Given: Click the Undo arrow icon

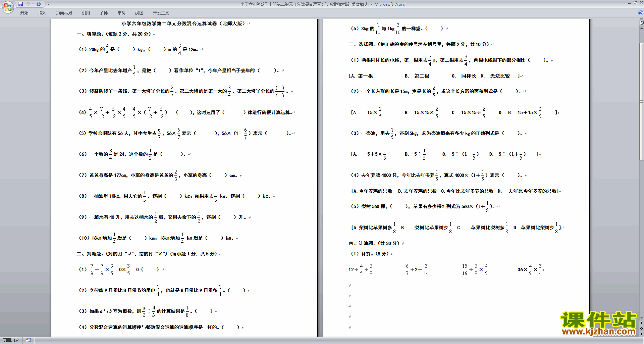Looking at the screenshot, I should tap(28, 4).
